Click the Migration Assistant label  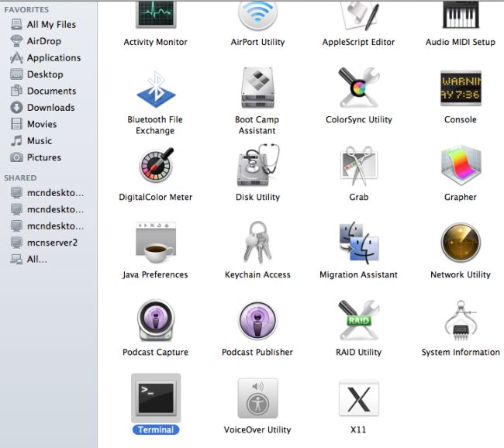coord(359,274)
